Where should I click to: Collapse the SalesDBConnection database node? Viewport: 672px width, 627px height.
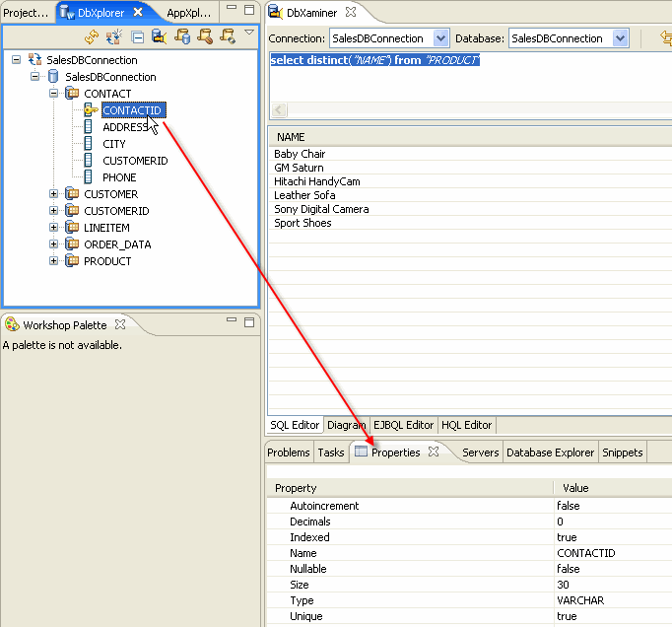point(35,77)
